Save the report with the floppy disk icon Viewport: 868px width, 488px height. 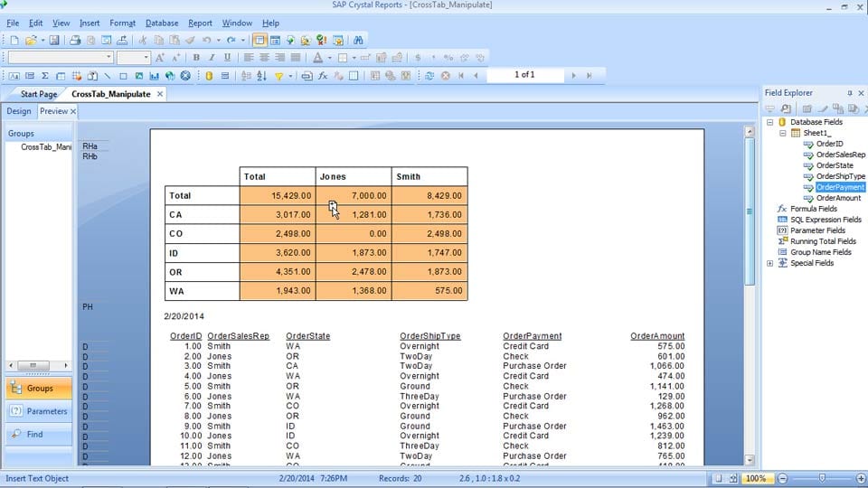pos(53,40)
